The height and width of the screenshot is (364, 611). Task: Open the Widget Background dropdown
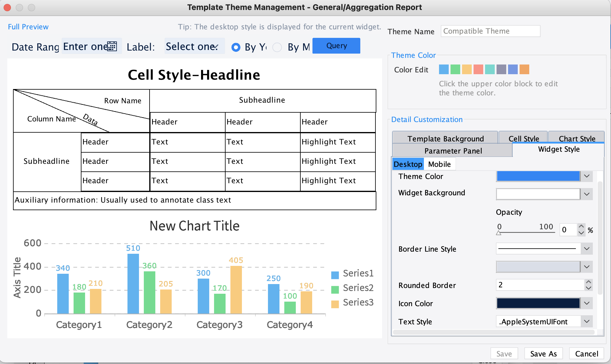(x=587, y=194)
